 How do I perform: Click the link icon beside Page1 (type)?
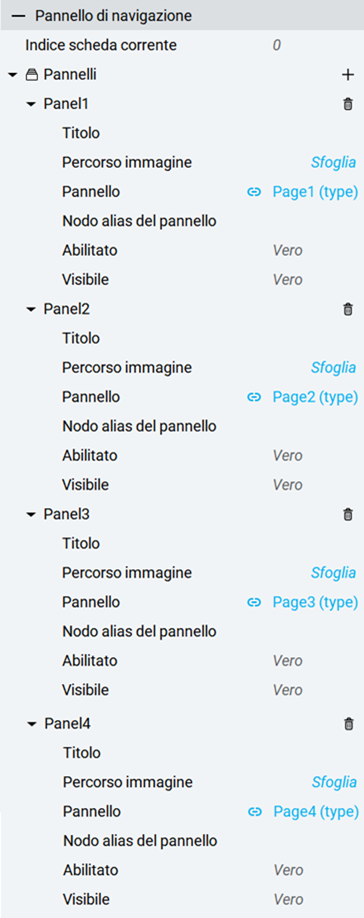click(x=254, y=192)
